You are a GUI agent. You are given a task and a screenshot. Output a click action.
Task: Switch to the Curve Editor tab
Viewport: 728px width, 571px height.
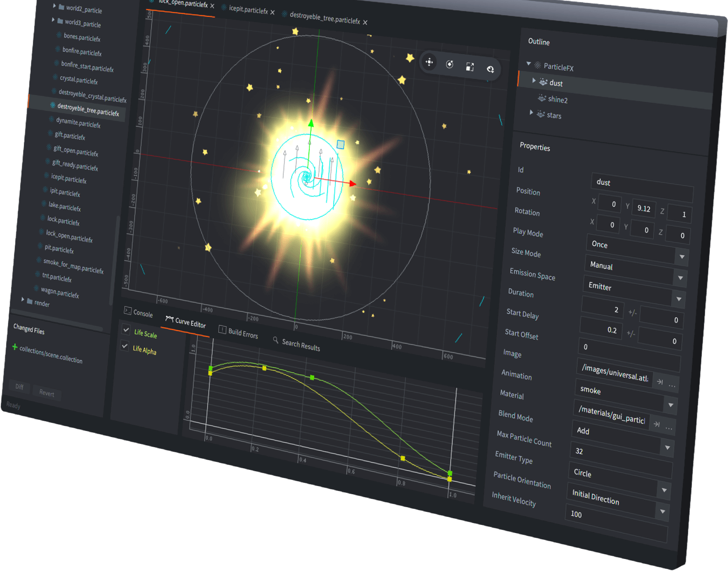(186, 322)
